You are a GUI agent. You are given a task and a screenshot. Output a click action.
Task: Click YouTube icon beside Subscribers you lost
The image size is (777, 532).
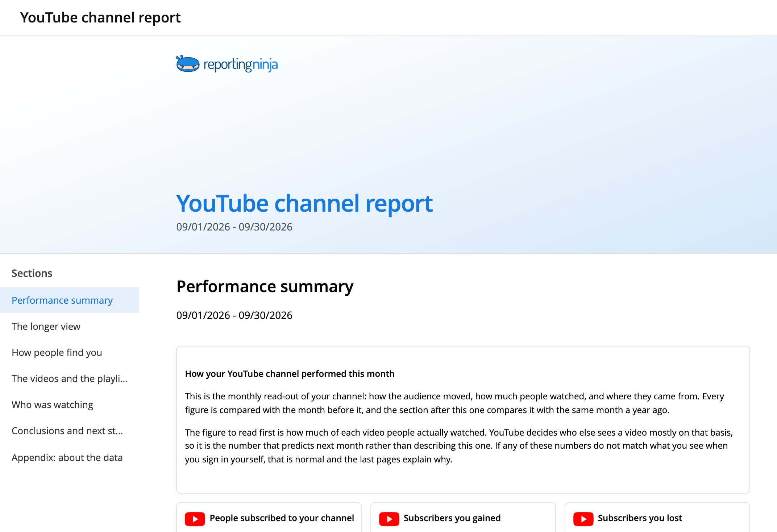[583, 519]
